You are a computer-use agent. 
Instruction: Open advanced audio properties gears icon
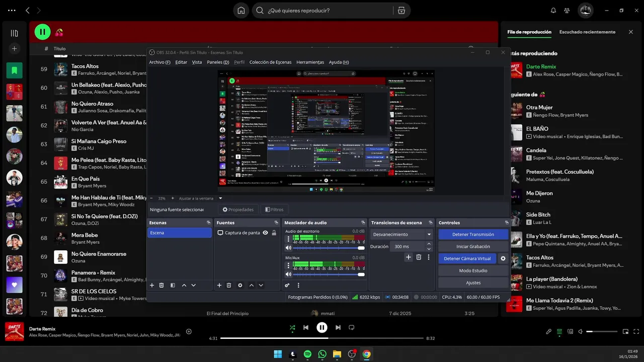(287, 285)
